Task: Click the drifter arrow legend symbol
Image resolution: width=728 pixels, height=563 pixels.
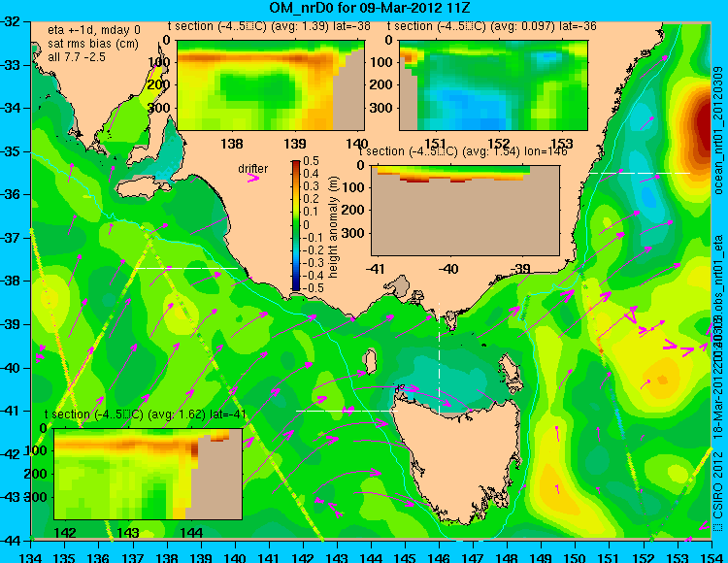Action: coord(253,178)
